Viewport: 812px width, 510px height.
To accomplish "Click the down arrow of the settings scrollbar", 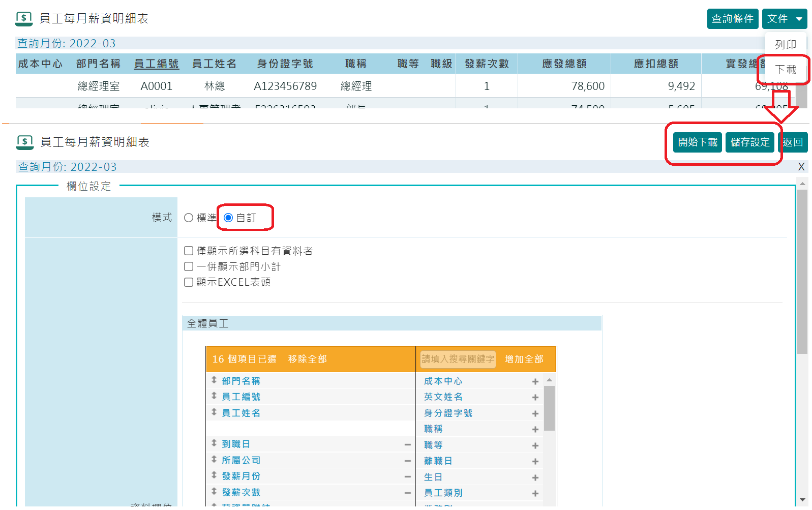I will [x=802, y=500].
